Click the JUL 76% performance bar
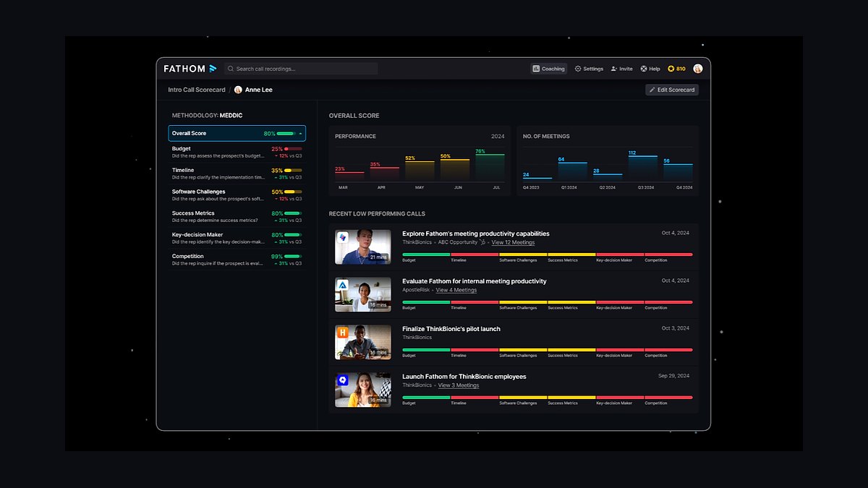The width and height of the screenshot is (868, 488). pyautogui.click(x=490, y=166)
